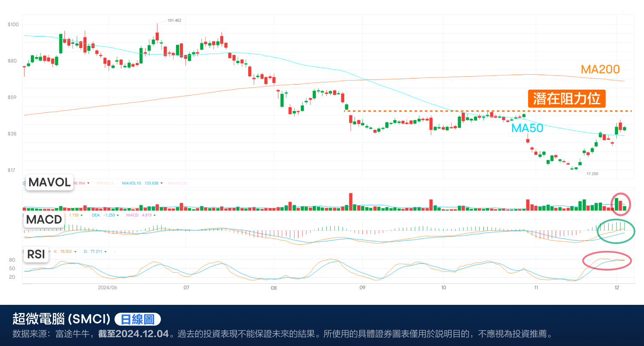Click the 101.402 high price marker
This screenshot has width=644, height=346.
click(174, 21)
